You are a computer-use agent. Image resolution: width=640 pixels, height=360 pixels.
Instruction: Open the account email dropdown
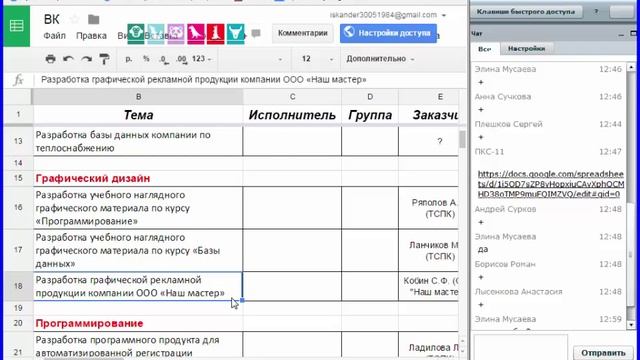[388, 15]
